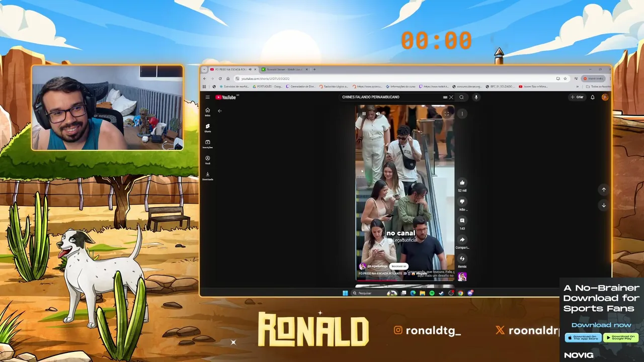
Task: Download on the Google Play badge
Action: pos(620,337)
